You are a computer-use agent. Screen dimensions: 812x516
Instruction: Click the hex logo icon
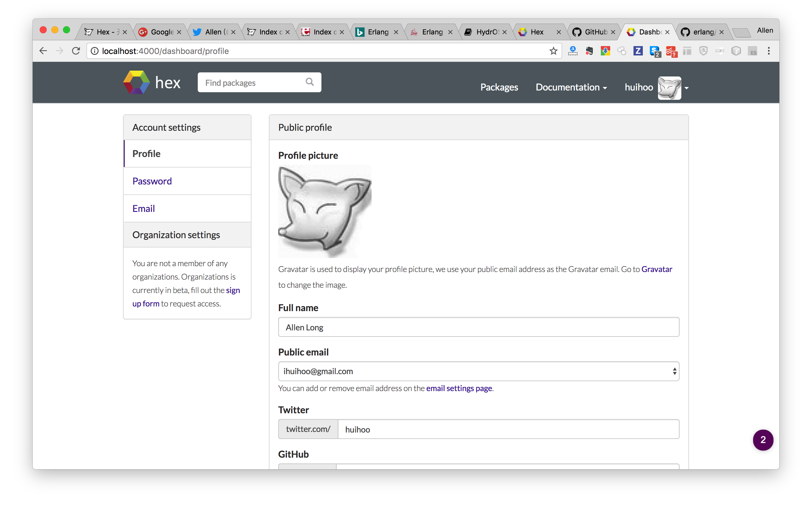tap(136, 82)
